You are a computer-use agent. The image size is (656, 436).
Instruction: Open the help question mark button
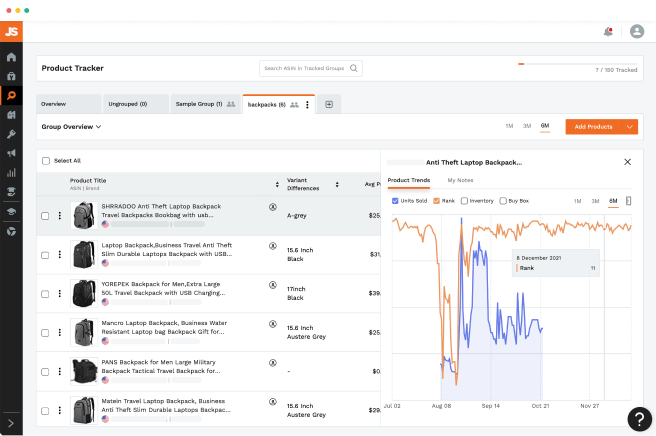coord(639,418)
